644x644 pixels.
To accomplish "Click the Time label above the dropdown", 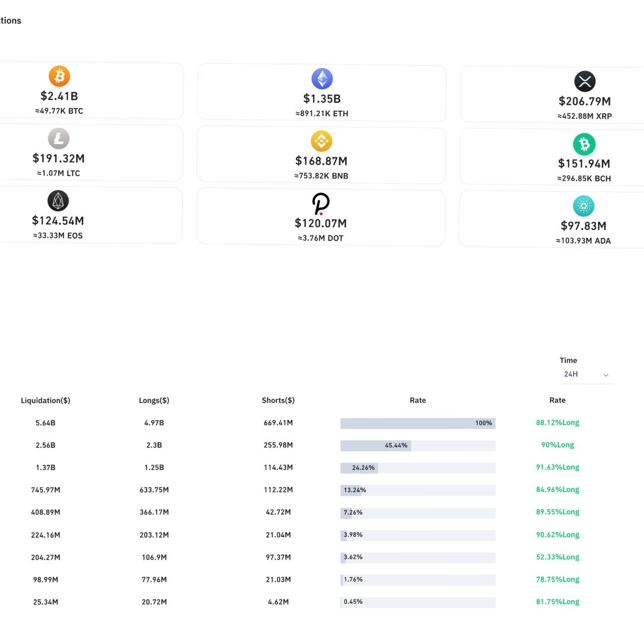I will coord(569,360).
